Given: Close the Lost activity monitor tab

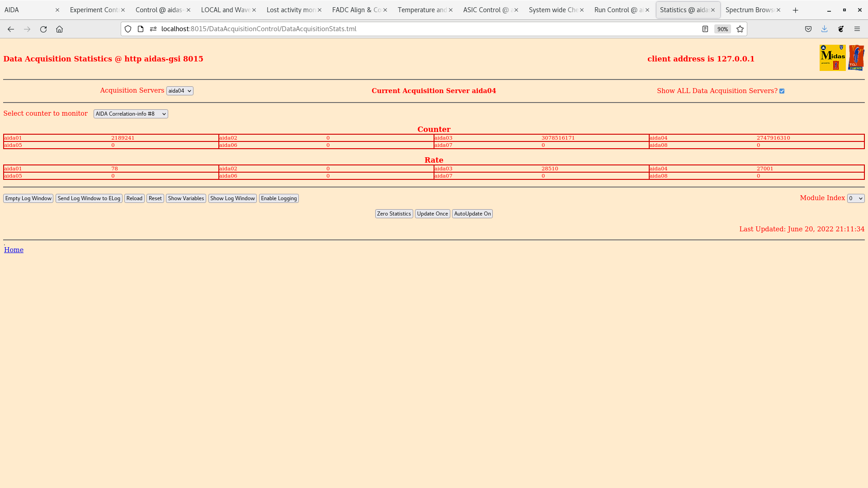Looking at the screenshot, I should click(320, 10).
